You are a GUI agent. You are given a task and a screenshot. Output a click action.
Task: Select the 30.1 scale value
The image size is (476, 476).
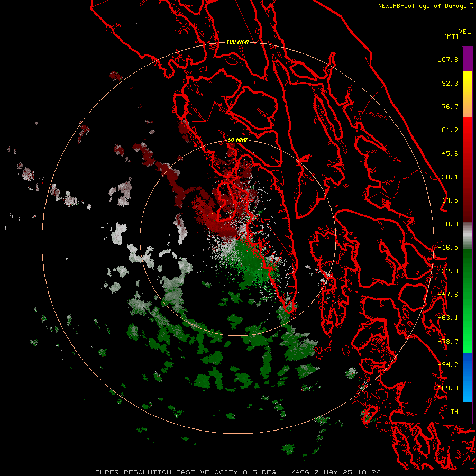tap(450, 177)
